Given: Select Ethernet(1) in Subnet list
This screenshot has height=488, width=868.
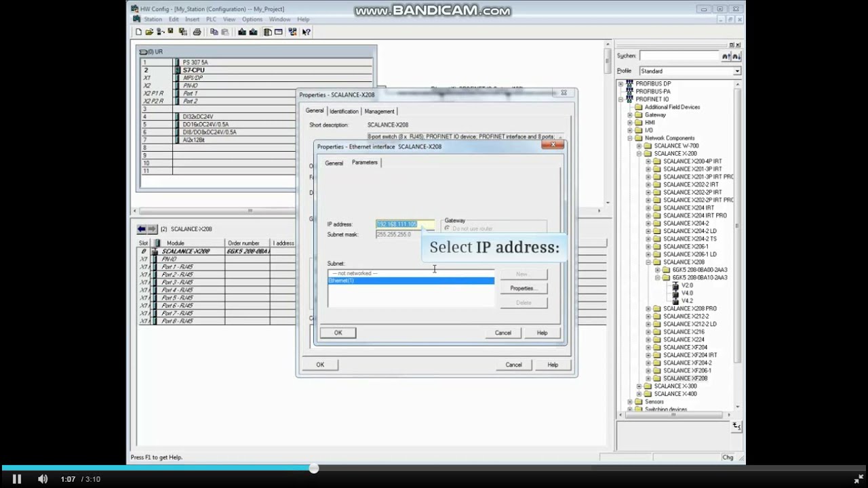Looking at the screenshot, I should pos(411,281).
